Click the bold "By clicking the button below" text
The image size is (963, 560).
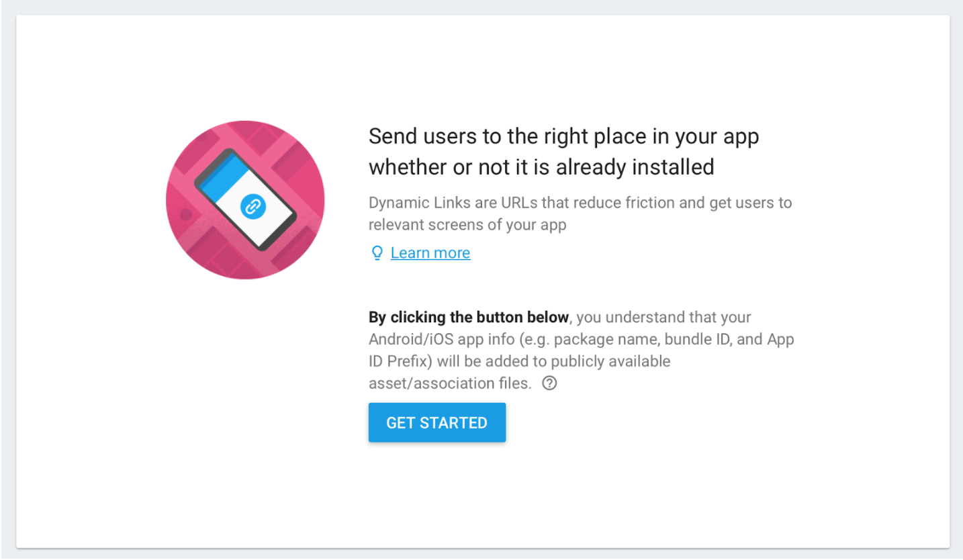click(x=469, y=317)
